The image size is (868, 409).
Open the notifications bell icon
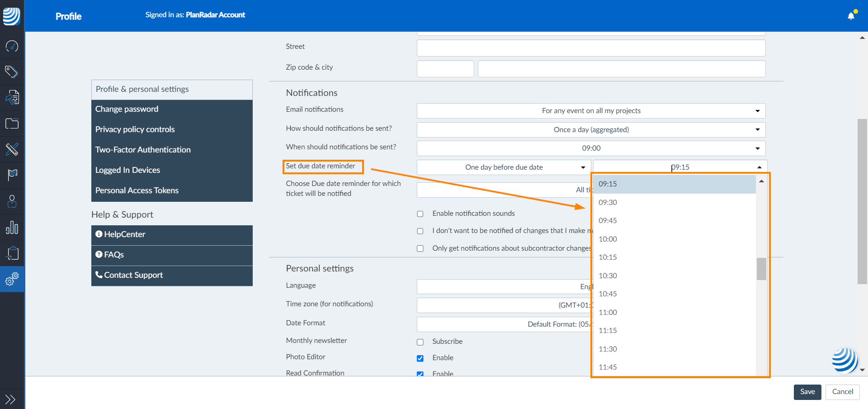point(851,16)
